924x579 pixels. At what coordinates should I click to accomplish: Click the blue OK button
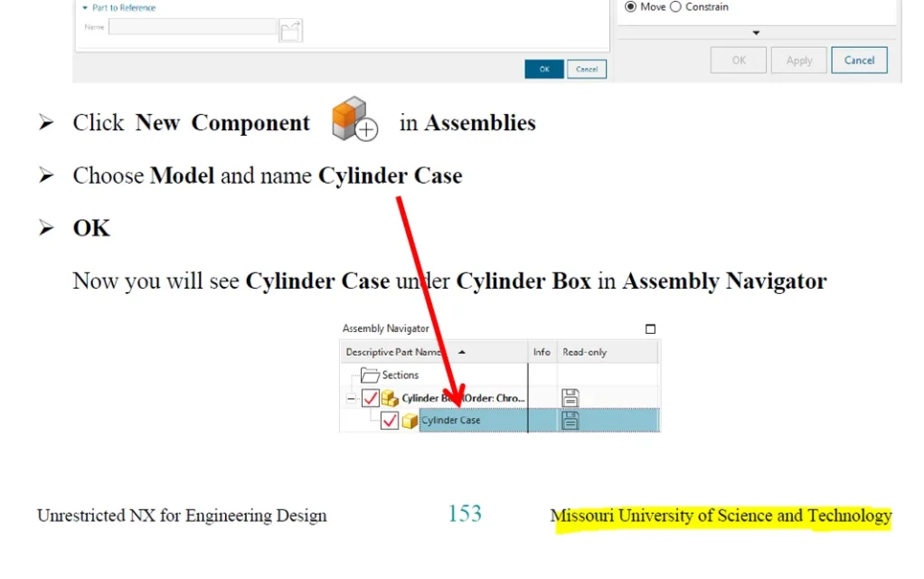544,69
